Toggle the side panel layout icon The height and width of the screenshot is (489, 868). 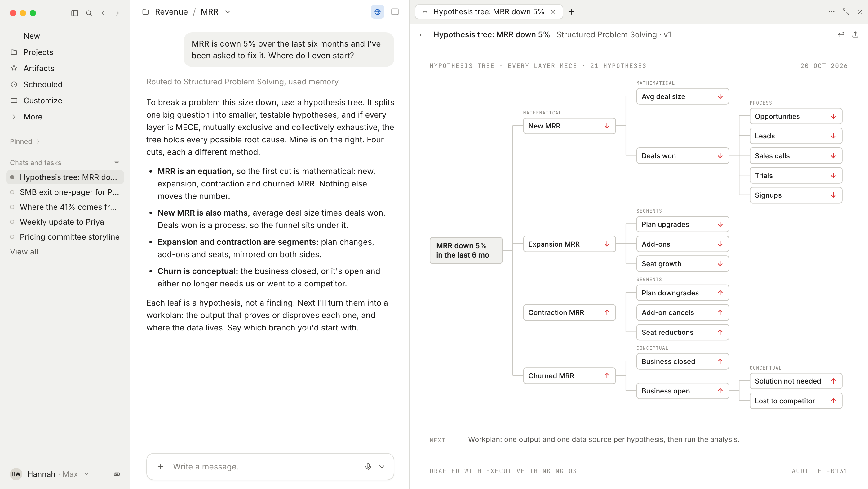(x=395, y=12)
